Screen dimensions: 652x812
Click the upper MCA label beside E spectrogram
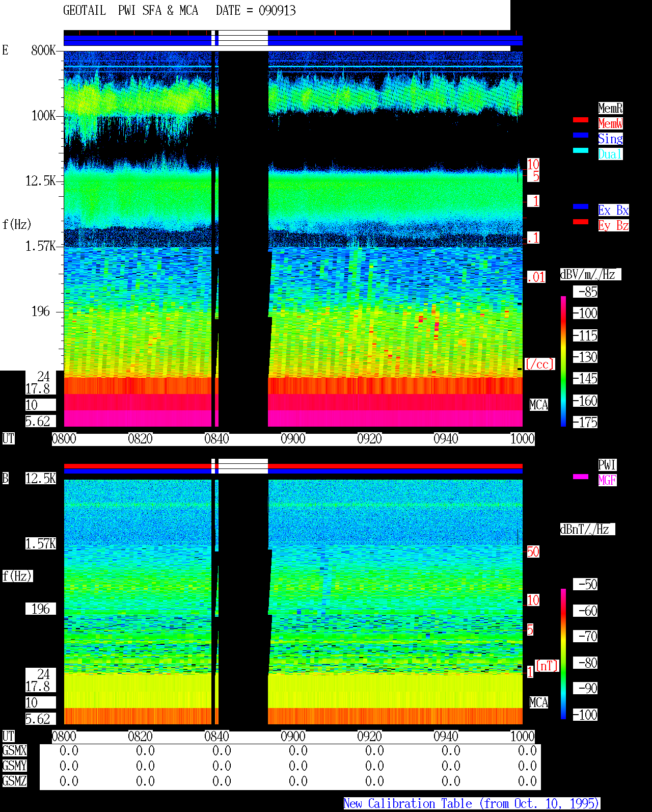click(x=539, y=405)
